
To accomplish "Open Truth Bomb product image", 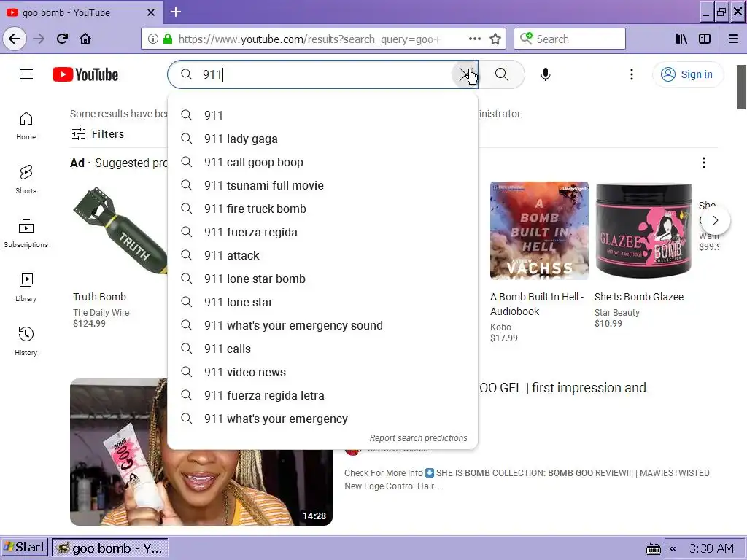I will tap(119, 231).
